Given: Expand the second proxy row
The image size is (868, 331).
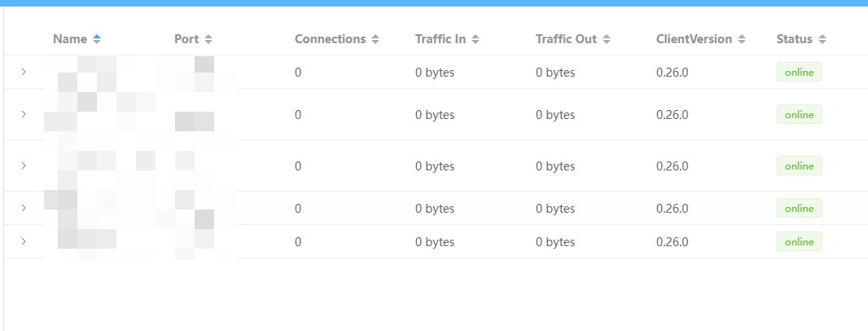Looking at the screenshot, I should pyautogui.click(x=24, y=114).
